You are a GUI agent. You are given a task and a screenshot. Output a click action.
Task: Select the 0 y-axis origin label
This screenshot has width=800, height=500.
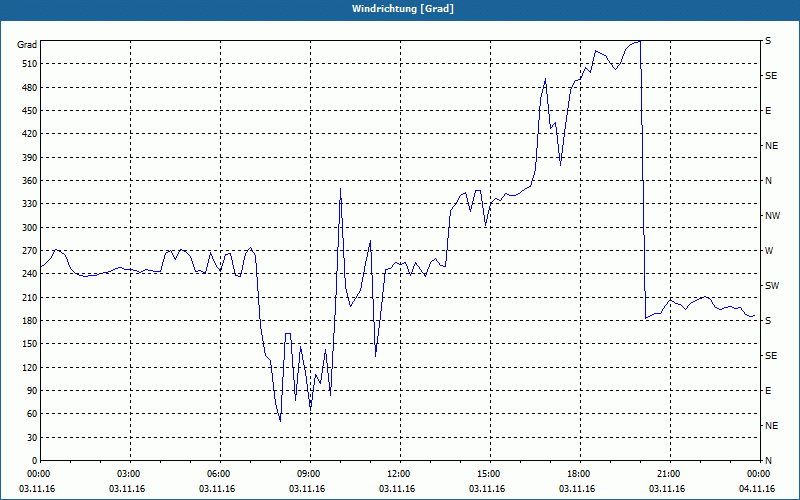34,461
